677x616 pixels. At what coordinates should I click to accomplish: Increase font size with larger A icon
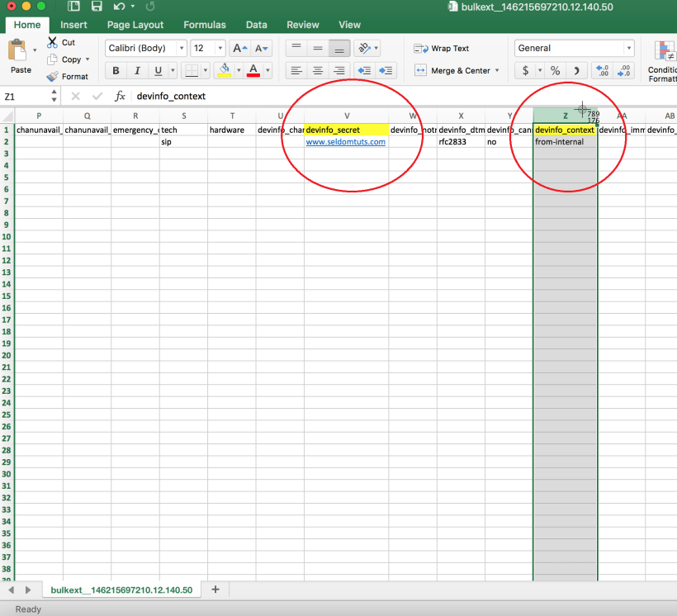point(239,49)
